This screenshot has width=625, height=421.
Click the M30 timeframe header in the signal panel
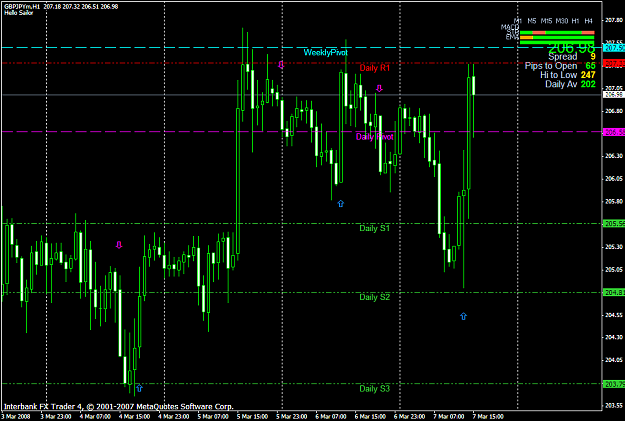(562, 21)
